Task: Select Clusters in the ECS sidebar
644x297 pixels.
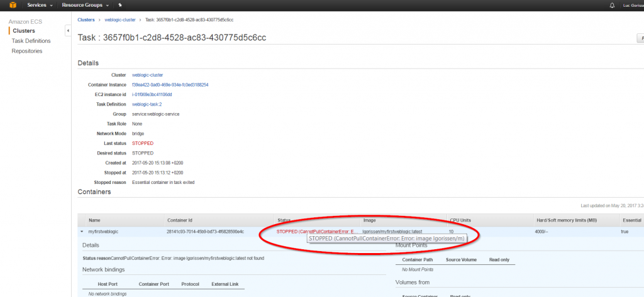Action: (x=23, y=31)
